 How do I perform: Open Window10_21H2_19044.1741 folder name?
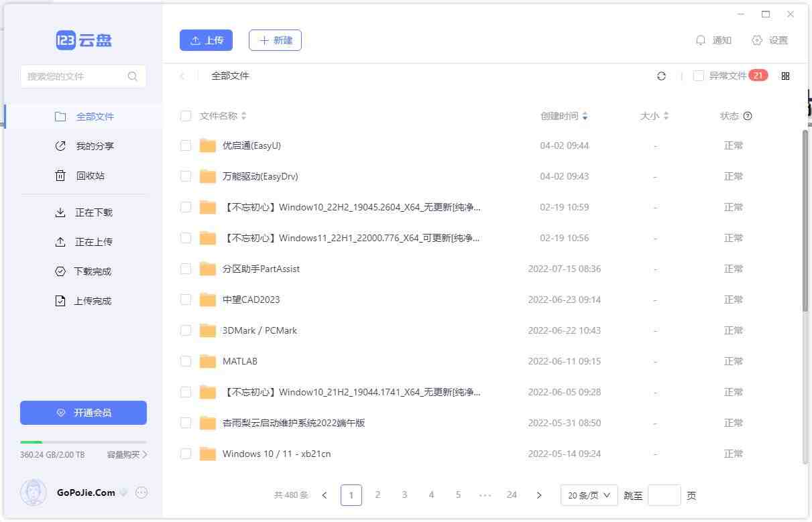[x=351, y=392]
